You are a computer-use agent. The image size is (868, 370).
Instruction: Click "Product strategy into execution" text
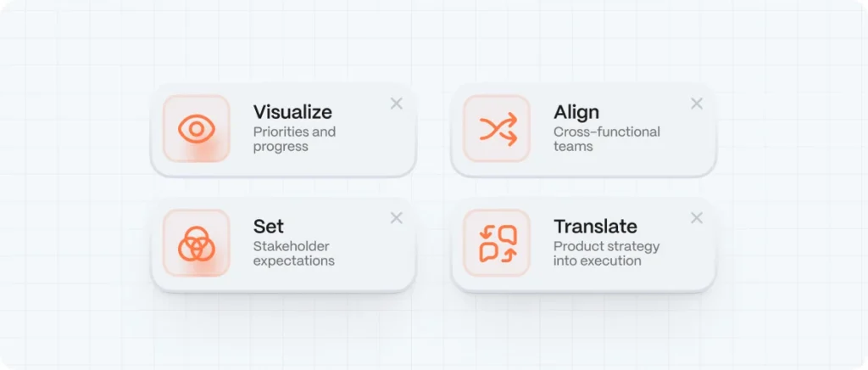[606, 254]
